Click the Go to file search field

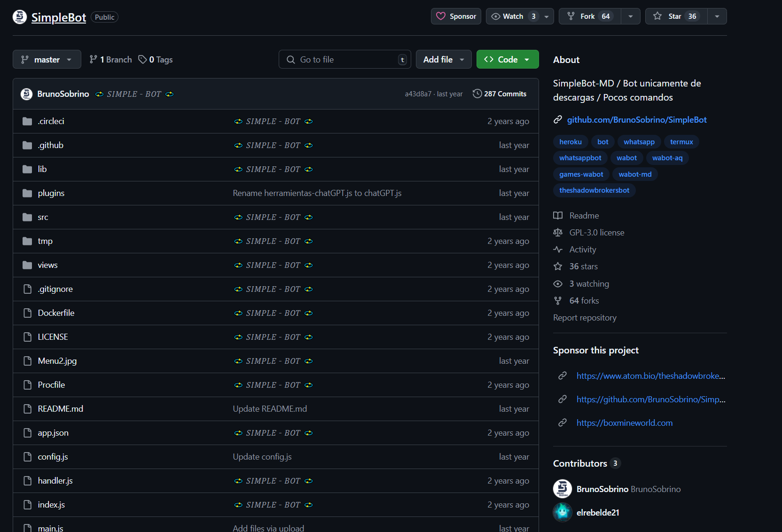pyautogui.click(x=345, y=59)
